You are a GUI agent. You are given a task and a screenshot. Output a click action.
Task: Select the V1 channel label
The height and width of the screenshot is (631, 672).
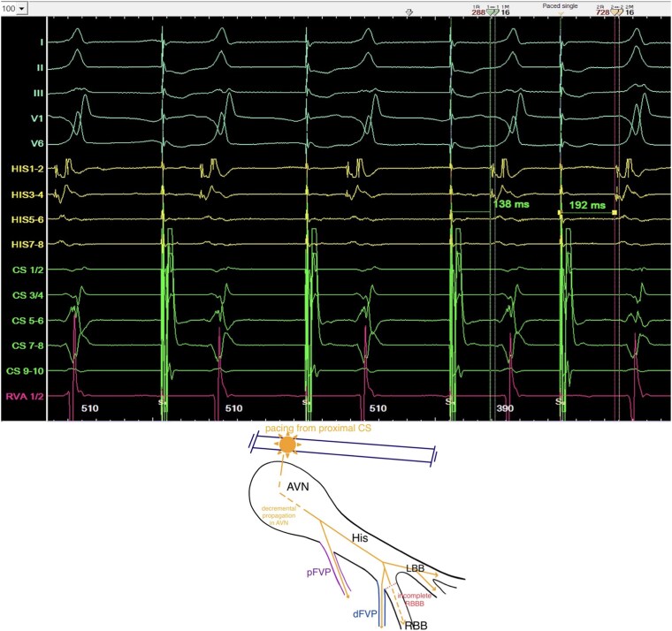click(x=37, y=118)
